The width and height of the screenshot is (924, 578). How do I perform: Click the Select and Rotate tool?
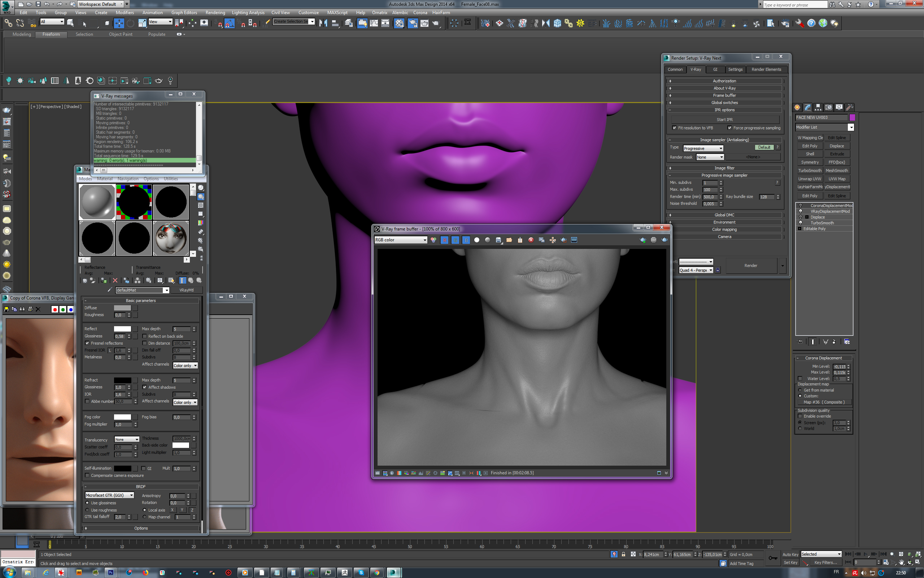(x=130, y=23)
